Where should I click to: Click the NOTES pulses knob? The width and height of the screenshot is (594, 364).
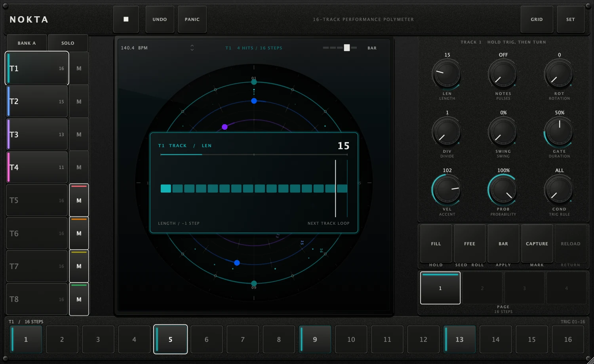click(503, 74)
